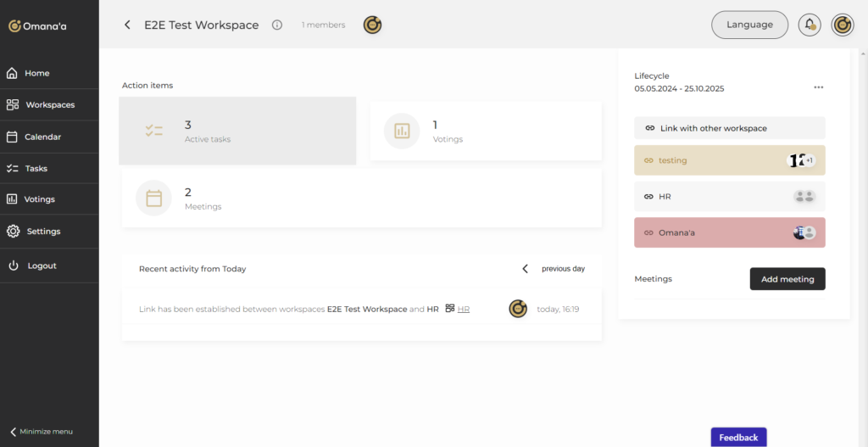Viewport: 868px width, 447px height.
Task: Follow the HR link in recent activity
Action: (464, 310)
